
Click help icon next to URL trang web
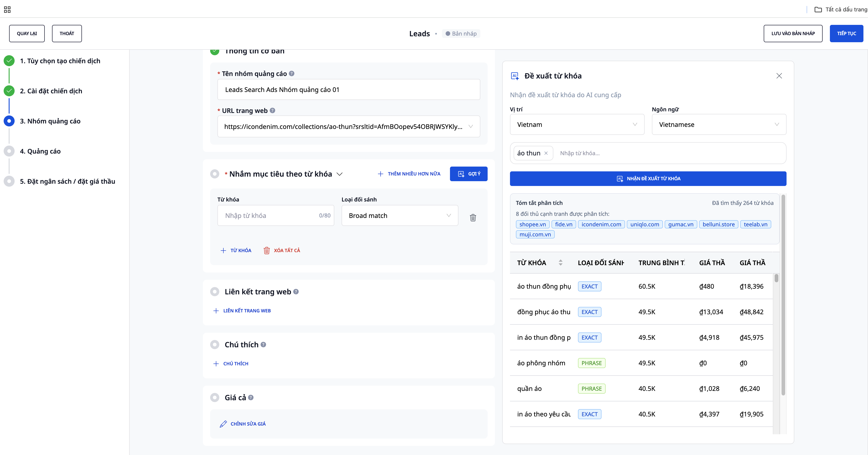click(273, 110)
